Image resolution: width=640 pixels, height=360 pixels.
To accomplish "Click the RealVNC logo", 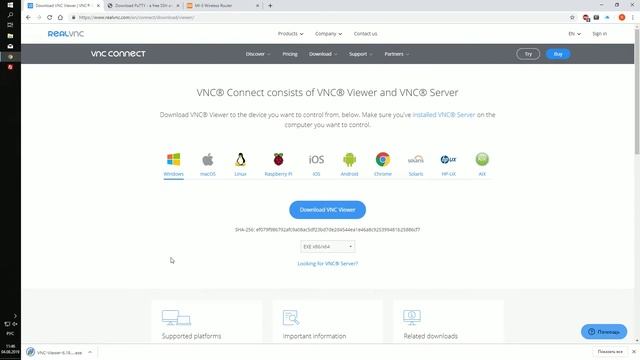I will point(66,34).
